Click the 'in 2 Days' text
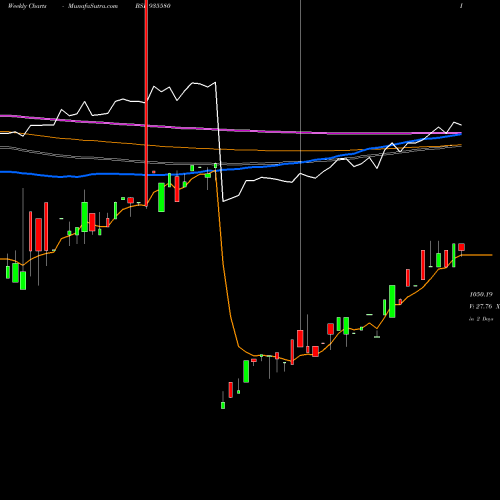Screen dimensions: 500x500 [481, 319]
